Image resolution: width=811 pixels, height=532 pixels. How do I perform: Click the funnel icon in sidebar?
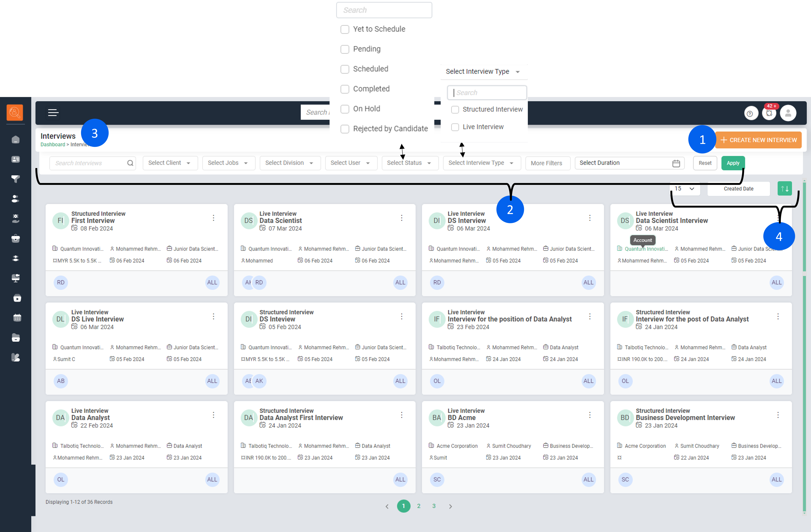pos(16,179)
